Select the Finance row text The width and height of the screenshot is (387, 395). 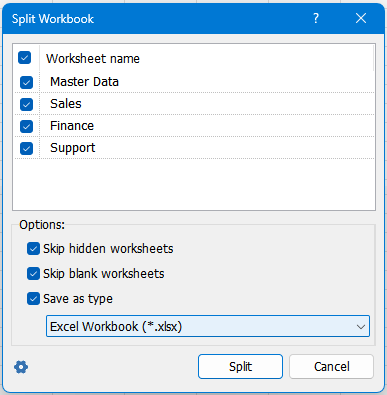pyautogui.click(x=72, y=126)
